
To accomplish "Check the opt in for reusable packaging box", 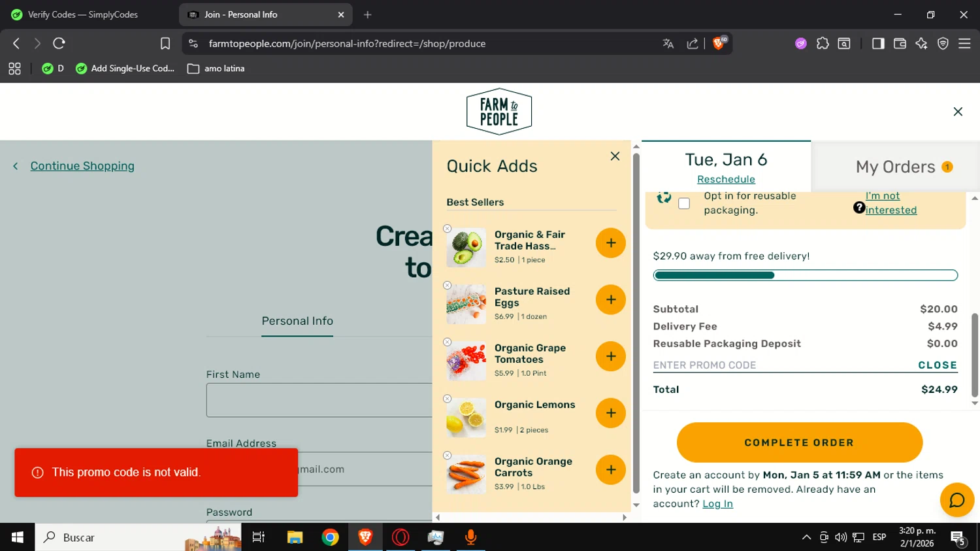I will (684, 203).
